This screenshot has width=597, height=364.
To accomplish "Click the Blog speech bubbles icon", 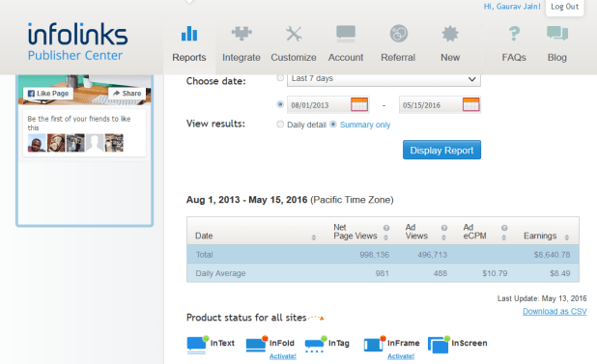I will coord(557,34).
